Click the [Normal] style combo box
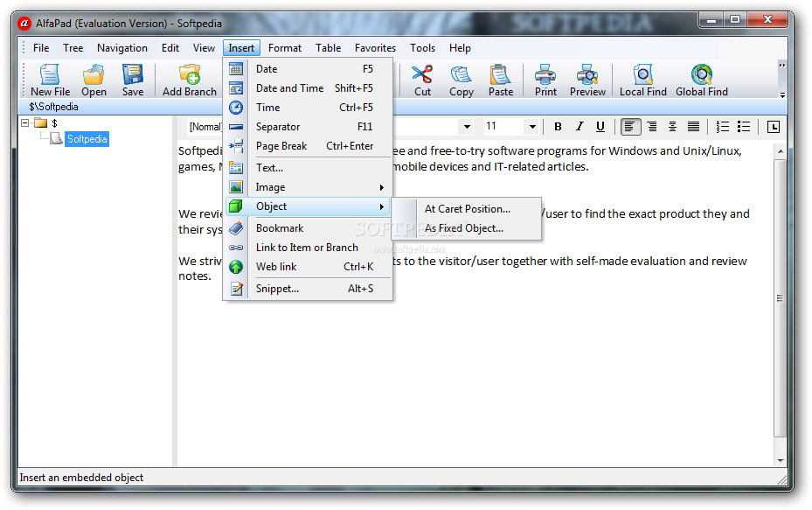The height and width of the screenshot is (510, 812). (x=205, y=127)
